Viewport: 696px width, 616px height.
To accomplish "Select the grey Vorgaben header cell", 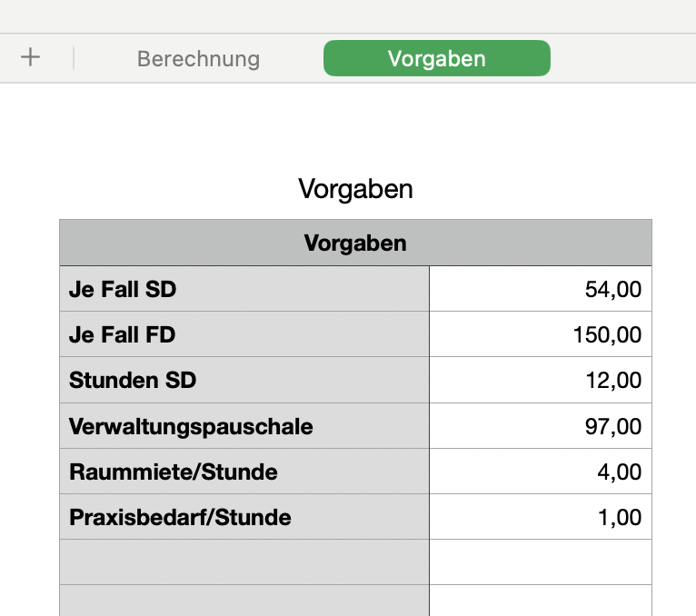I will [x=355, y=243].
